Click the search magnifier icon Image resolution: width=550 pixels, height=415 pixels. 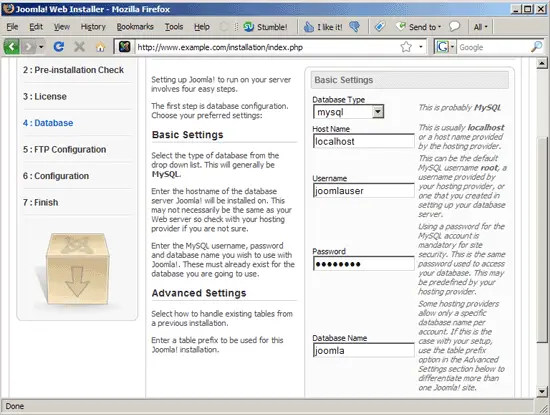[x=537, y=47]
